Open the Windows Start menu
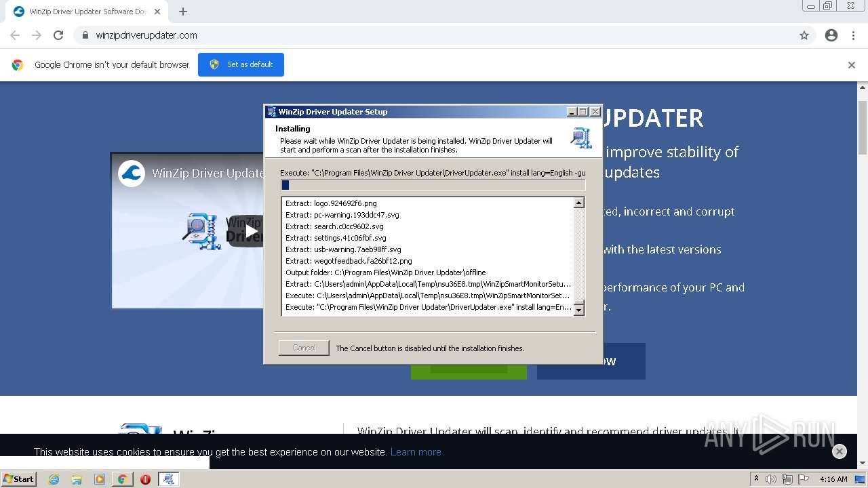The image size is (868, 488). tap(18, 479)
